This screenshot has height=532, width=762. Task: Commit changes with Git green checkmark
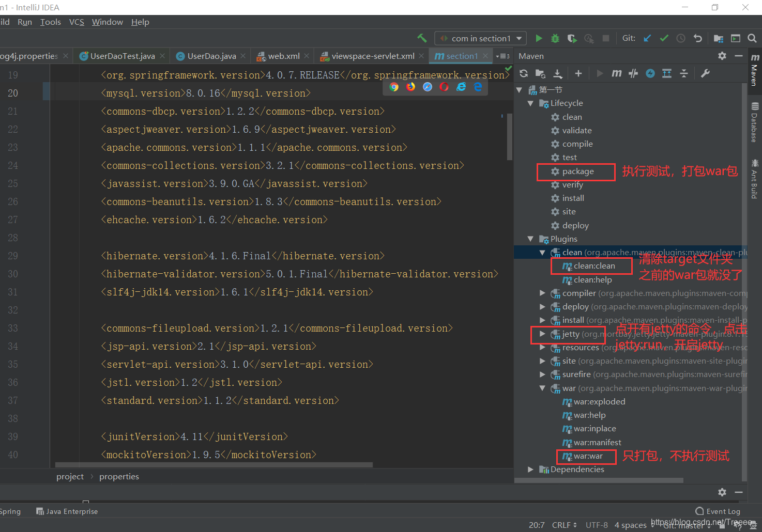tap(664, 38)
